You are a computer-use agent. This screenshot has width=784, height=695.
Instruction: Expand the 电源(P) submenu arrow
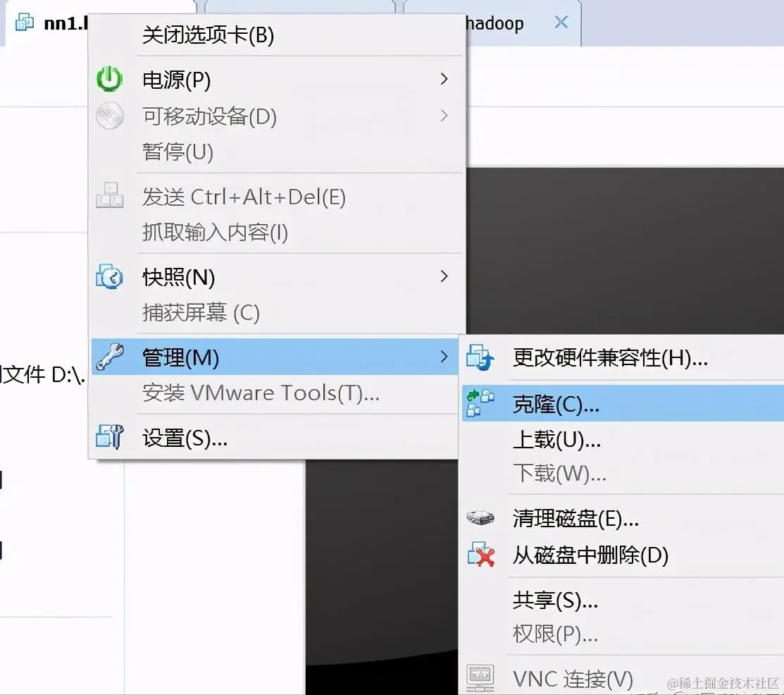444,79
